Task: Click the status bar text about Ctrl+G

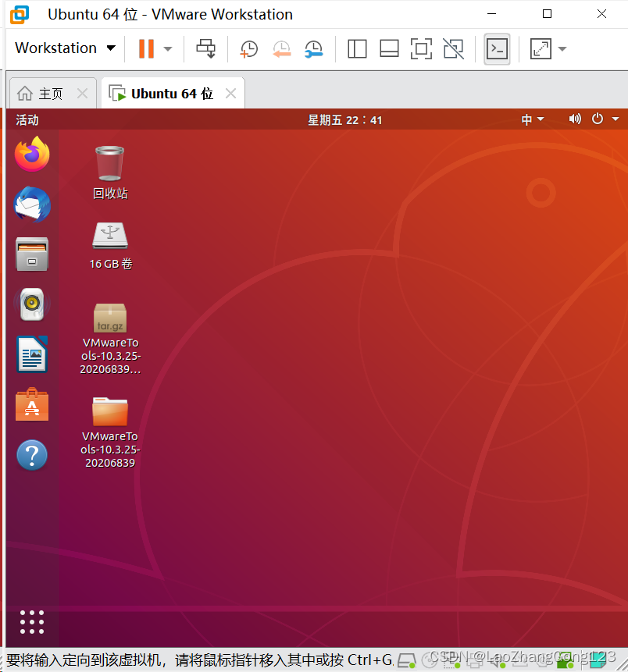Action: point(200,660)
